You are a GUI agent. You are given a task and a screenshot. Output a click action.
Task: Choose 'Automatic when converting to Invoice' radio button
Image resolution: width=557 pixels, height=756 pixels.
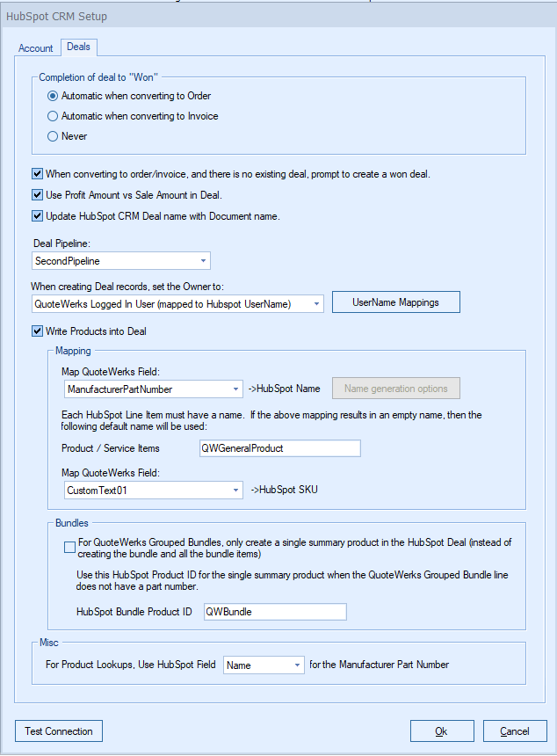click(54, 116)
